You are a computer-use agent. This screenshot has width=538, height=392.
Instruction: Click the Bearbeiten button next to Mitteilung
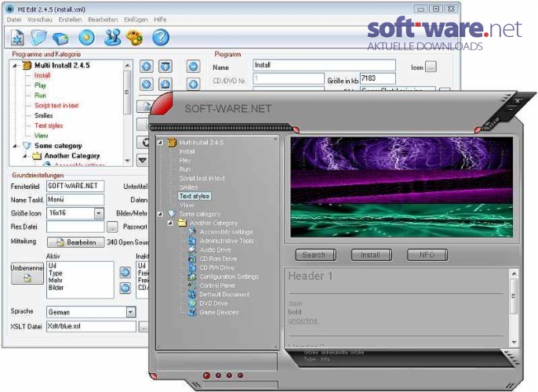click(x=76, y=242)
